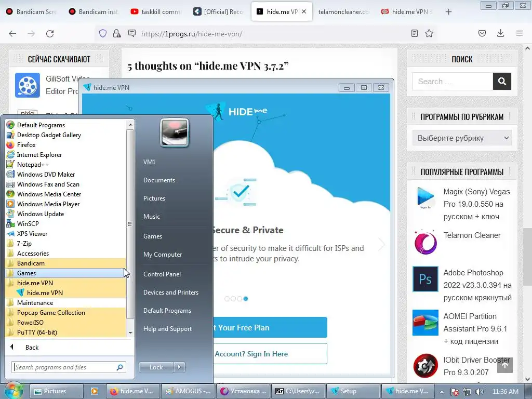
Task: Expand the PuTTY (64-bit) folder
Action: pos(66,332)
